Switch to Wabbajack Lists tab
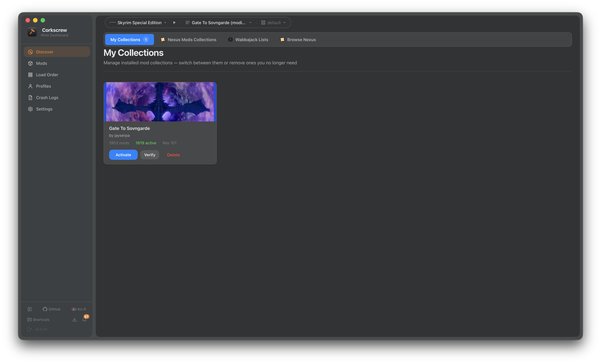Viewport: 601px width, 364px height. click(x=248, y=40)
